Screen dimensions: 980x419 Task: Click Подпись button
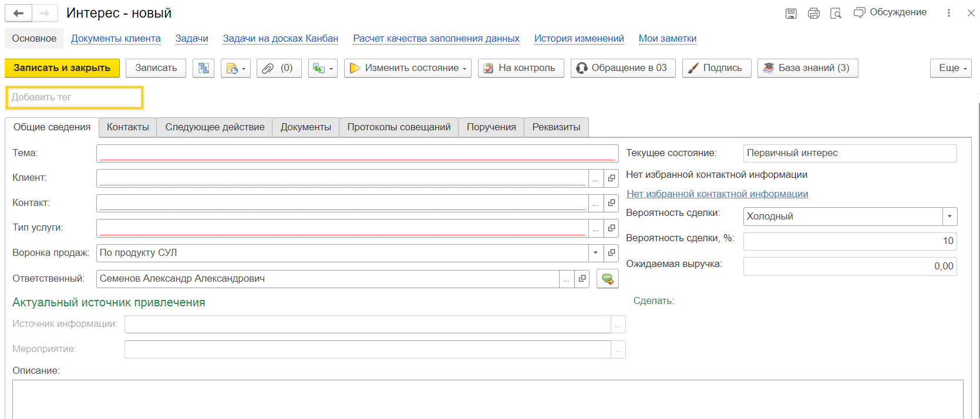point(716,68)
